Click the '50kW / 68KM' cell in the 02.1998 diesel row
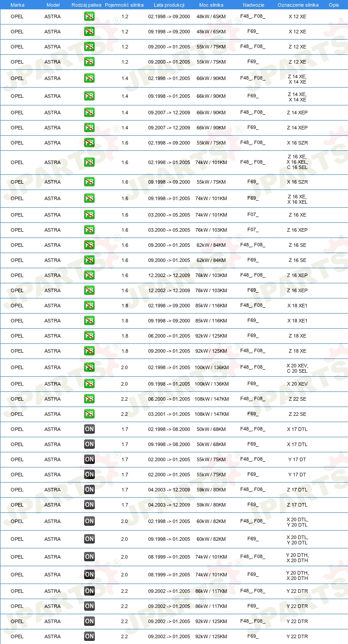Viewport: 348px width, 644px height. [x=211, y=429]
